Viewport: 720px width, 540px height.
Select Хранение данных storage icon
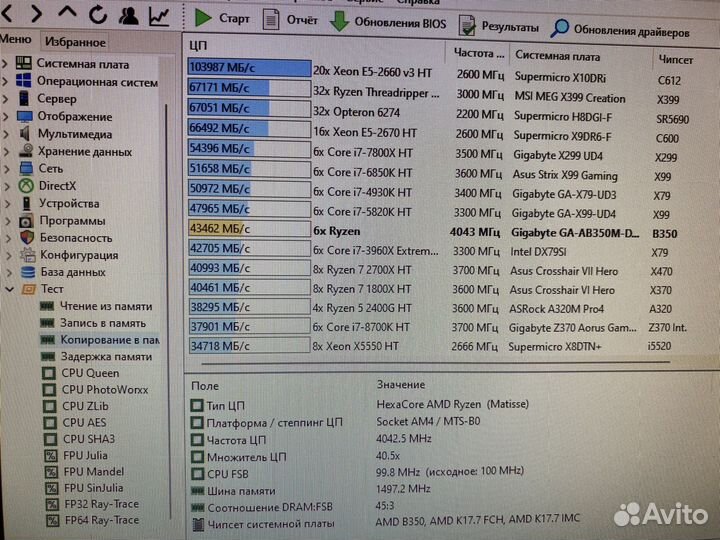(x=25, y=151)
